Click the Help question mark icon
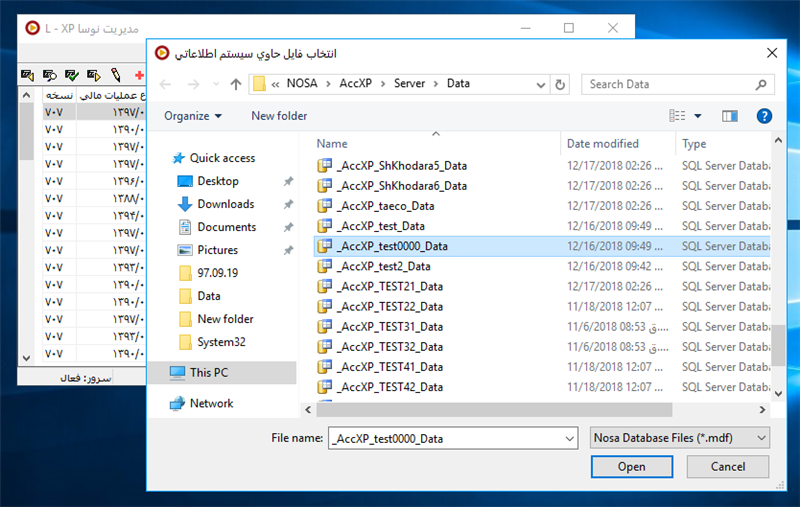The height and width of the screenshot is (507, 800). [765, 116]
